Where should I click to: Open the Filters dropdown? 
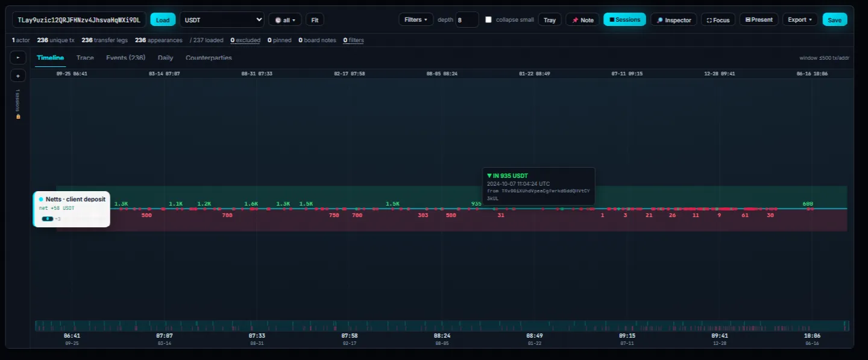(x=416, y=20)
